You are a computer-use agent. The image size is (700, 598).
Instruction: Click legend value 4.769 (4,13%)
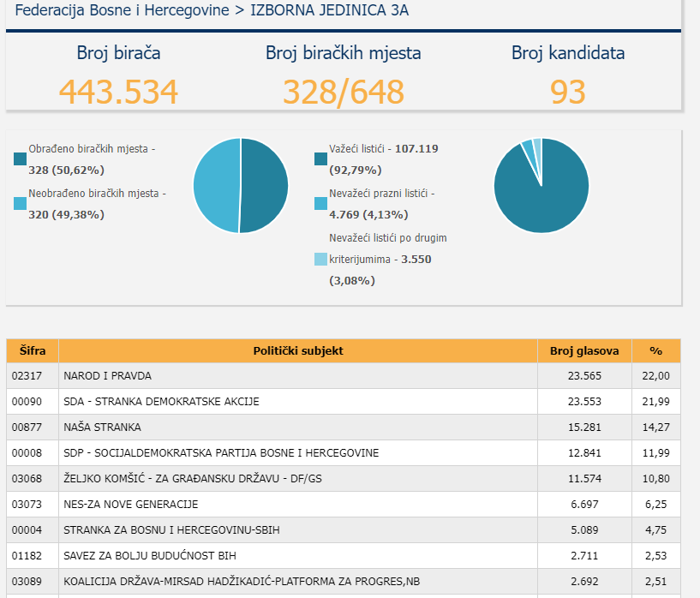(x=368, y=215)
